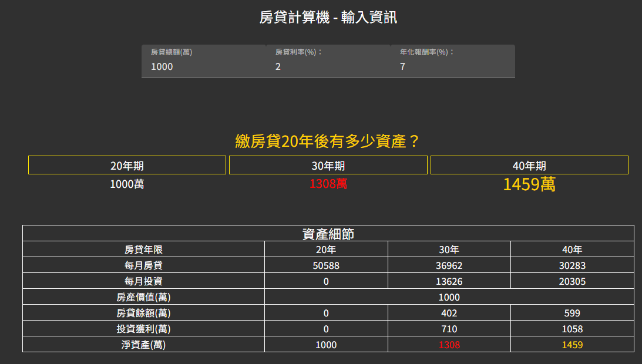The height and width of the screenshot is (364, 642).
Task: Click the 房產價值(萬) row label
Action: point(143,297)
